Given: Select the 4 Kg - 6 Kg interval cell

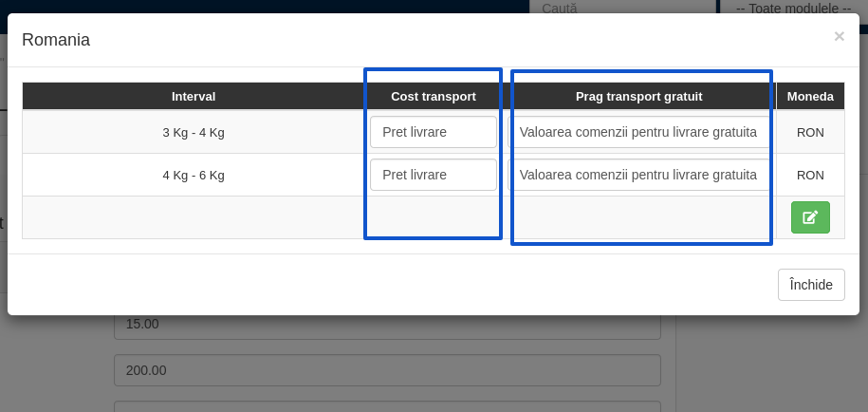Looking at the screenshot, I should coord(194,175).
